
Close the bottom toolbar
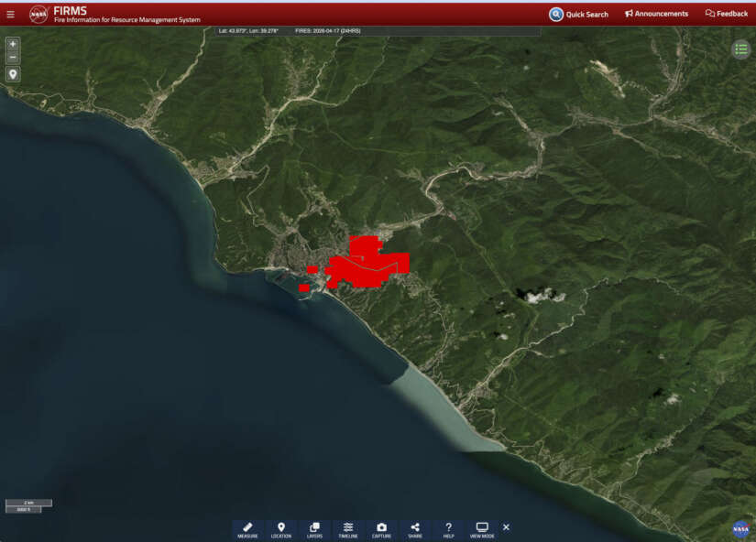(506, 527)
